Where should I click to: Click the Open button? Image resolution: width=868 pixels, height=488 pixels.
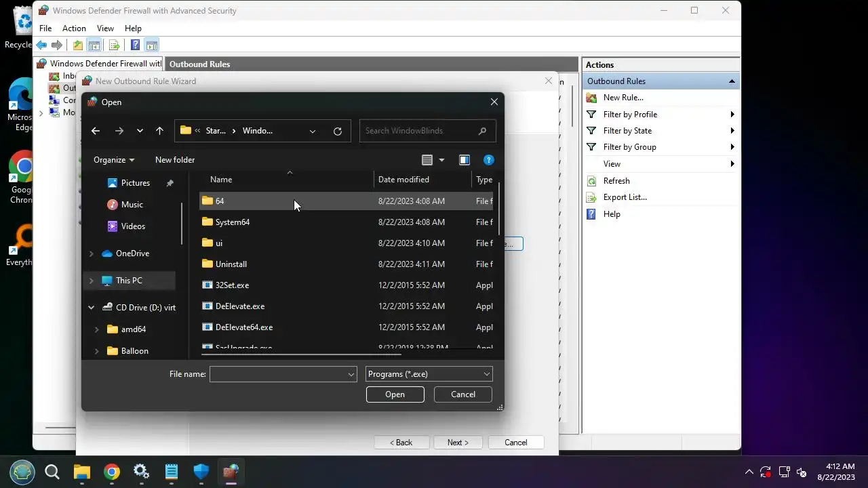pyautogui.click(x=395, y=394)
